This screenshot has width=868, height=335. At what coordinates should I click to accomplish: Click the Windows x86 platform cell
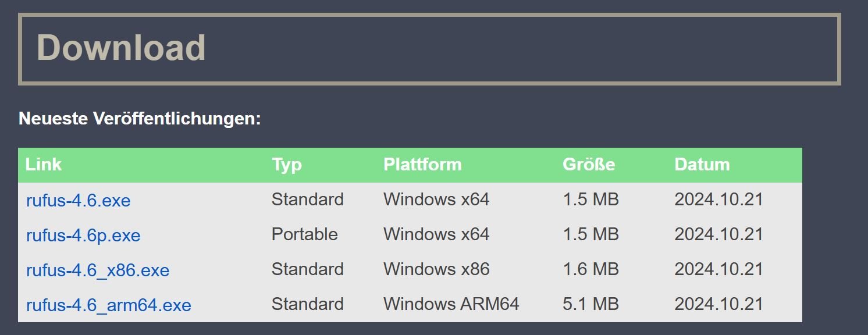(436, 269)
